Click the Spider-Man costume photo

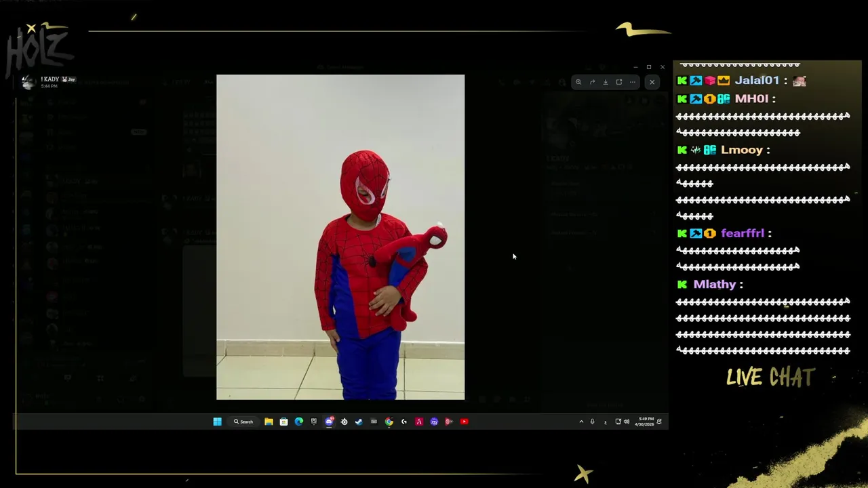click(340, 237)
